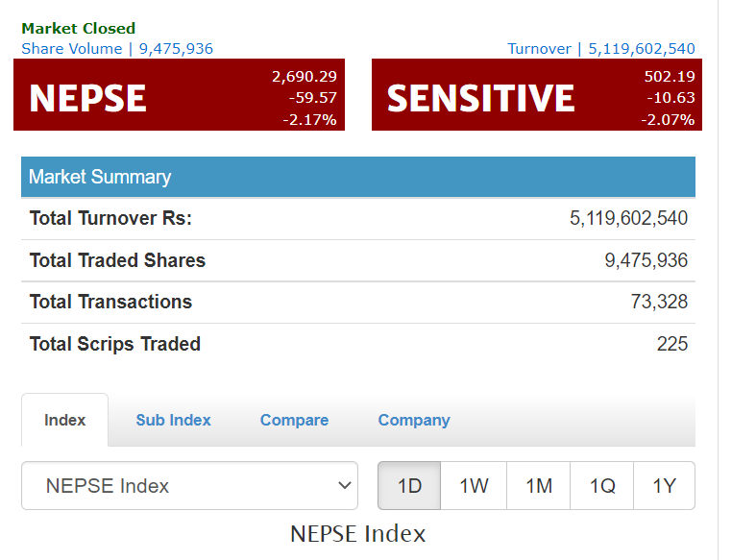The image size is (756, 560).
Task: Click the Share Volume link
Action: pyautogui.click(x=117, y=49)
